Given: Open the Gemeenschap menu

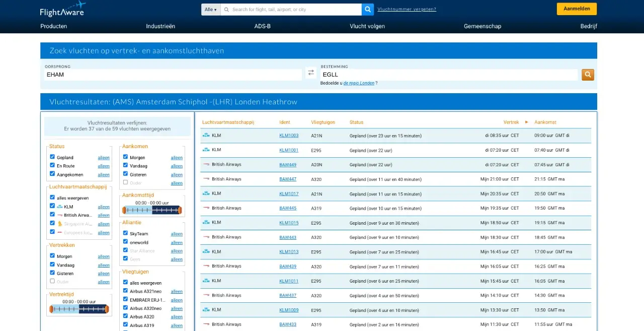Looking at the screenshot, I should point(482,26).
